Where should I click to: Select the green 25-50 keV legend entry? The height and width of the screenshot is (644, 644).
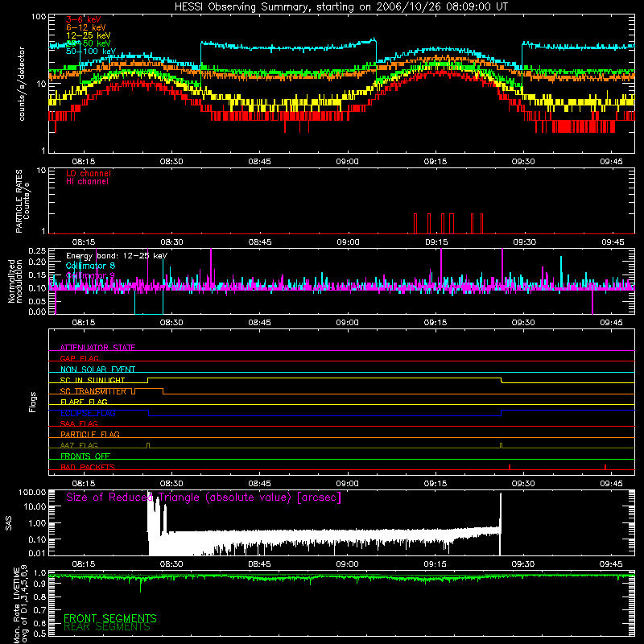coord(88,43)
